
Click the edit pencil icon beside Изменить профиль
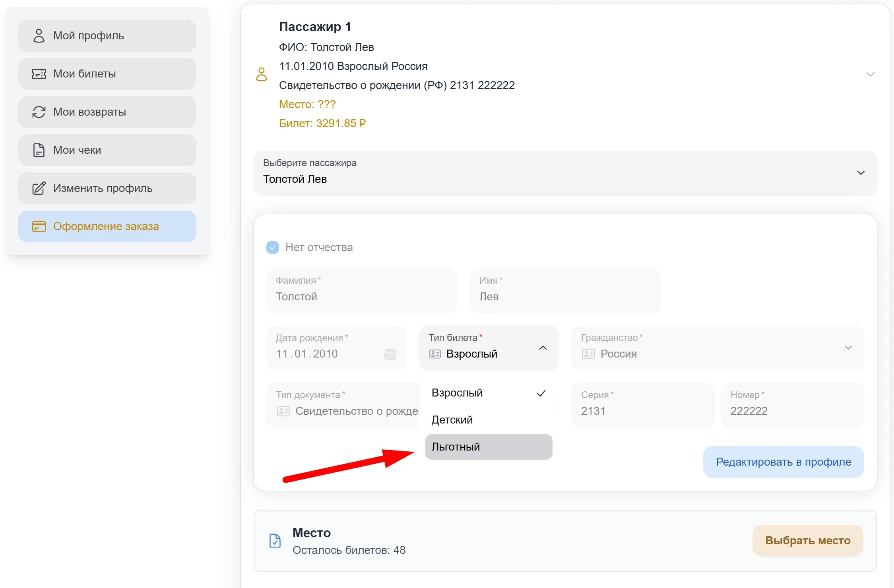[39, 188]
